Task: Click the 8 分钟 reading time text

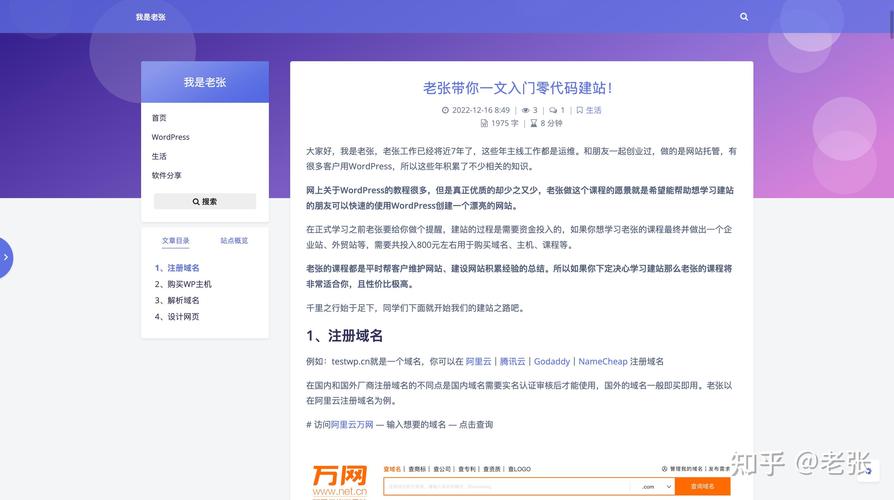Action: click(551, 123)
